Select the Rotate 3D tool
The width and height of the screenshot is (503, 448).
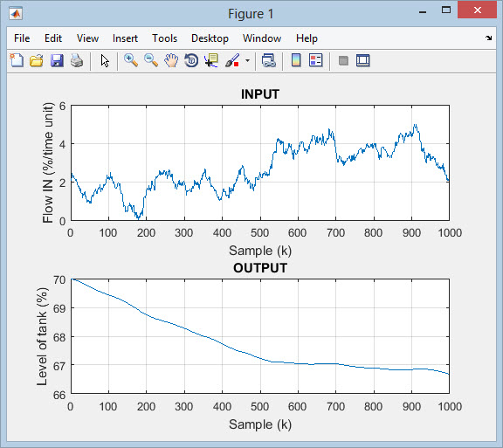pyautogui.click(x=191, y=60)
